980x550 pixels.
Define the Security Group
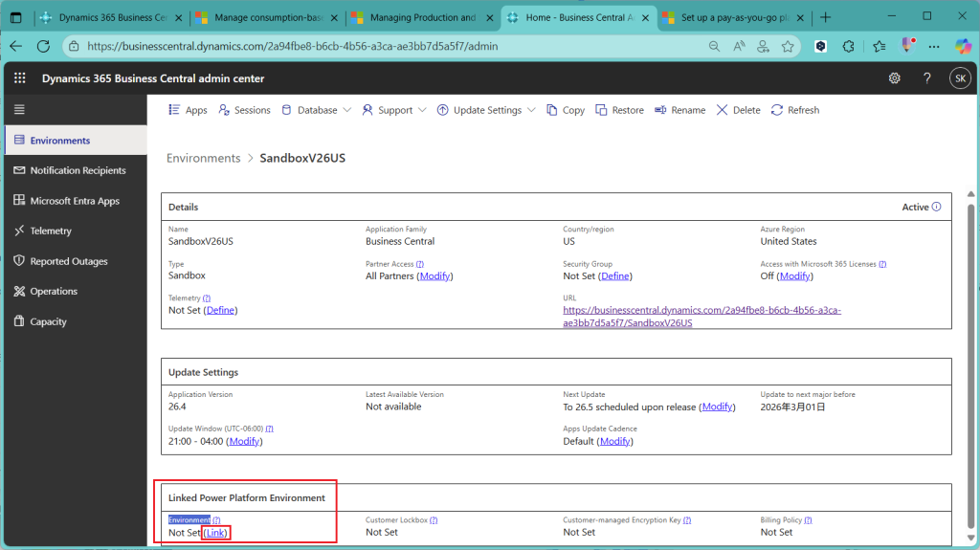click(x=615, y=275)
